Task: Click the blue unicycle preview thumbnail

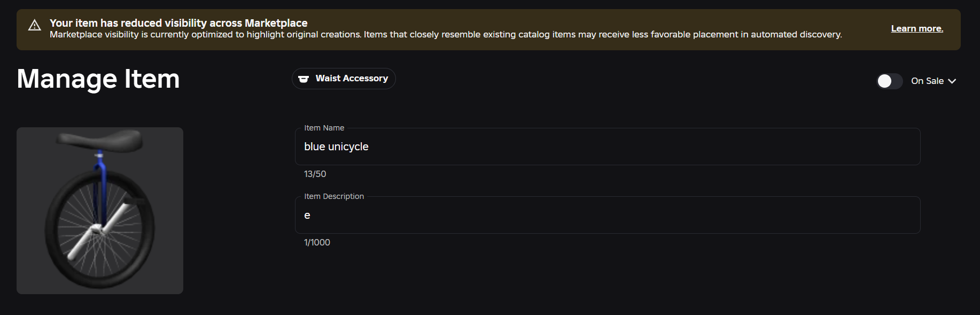Action: [x=100, y=211]
